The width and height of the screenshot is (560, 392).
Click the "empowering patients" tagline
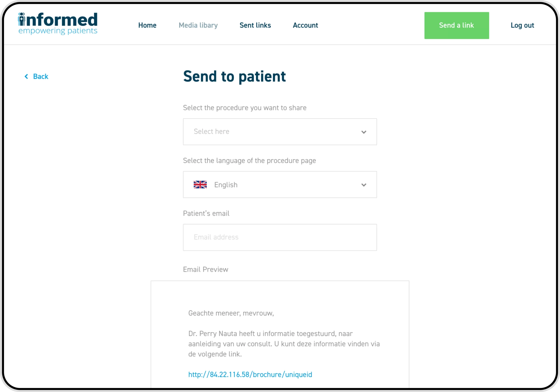coord(58,31)
